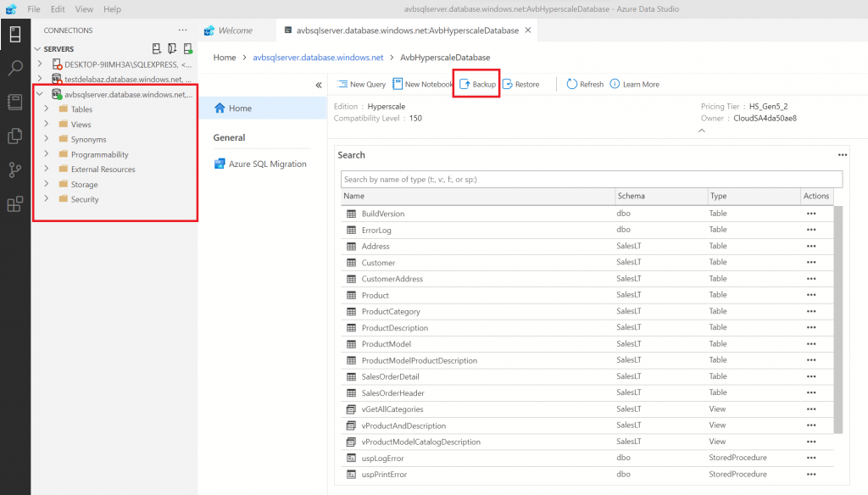This screenshot has width=868, height=495.
Task: Click the avbsqlserver.database.windows.net breadcrumb link
Action: pyautogui.click(x=318, y=57)
